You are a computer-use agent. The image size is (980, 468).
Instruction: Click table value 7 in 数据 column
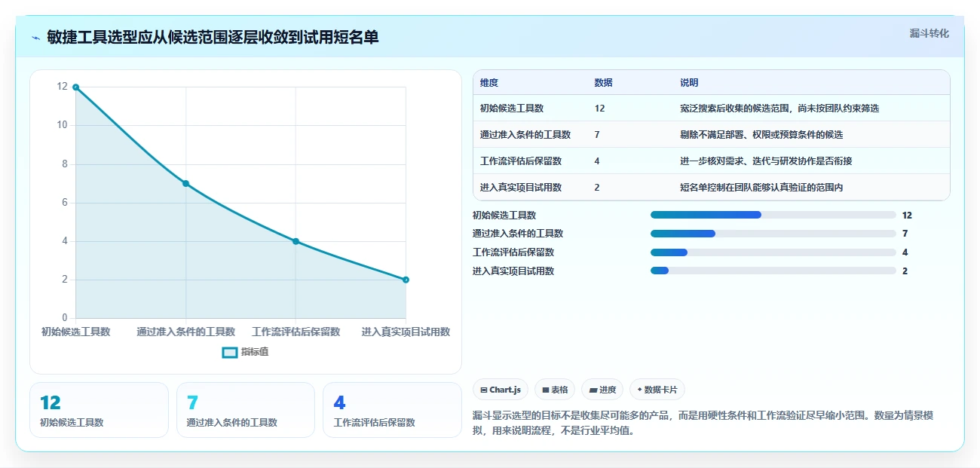tap(597, 135)
